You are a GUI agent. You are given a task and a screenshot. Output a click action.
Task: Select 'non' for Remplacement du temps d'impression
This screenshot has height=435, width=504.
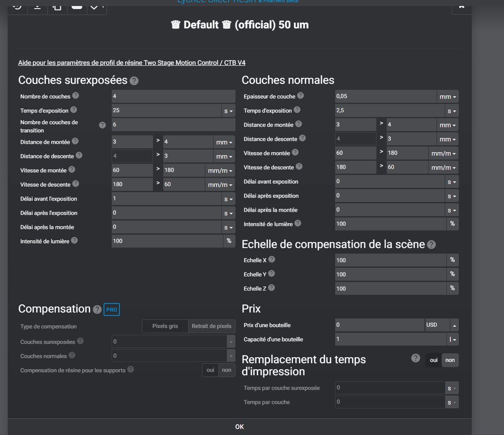point(450,360)
